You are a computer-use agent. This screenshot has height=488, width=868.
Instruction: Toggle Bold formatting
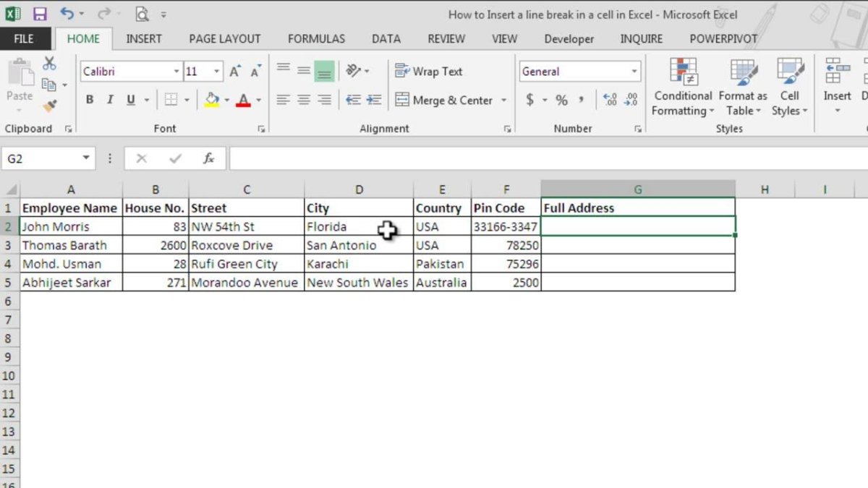tap(90, 100)
